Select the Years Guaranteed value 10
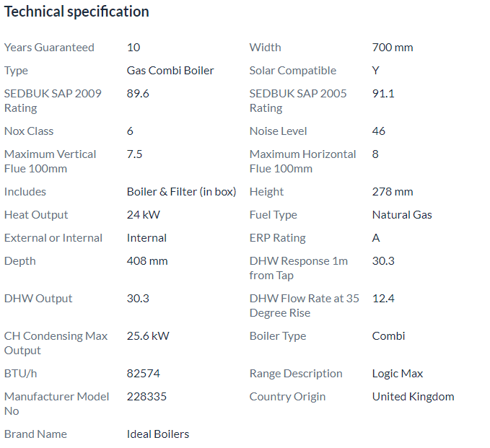Viewport: 490px width, 448px height. tap(134, 48)
